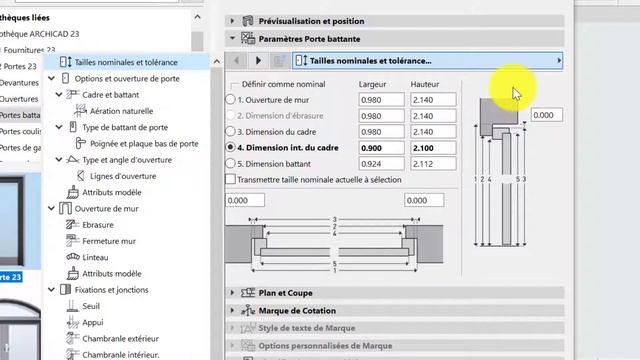
Task: Select radio 2. Dimension d'ébrasure
Action: (x=231, y=116)
